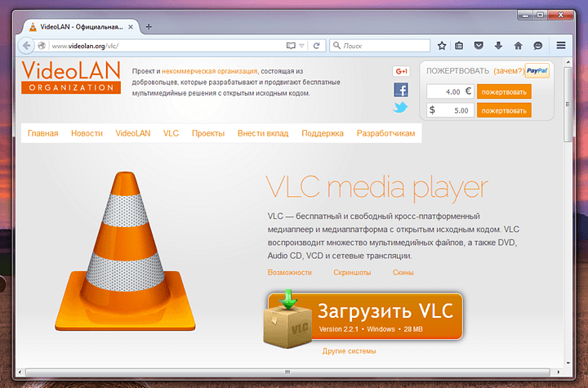The image size is (588, 388).
Task: Click the Загрузить VLC download button
Action: pyautogui.click(x=365, y=316)
